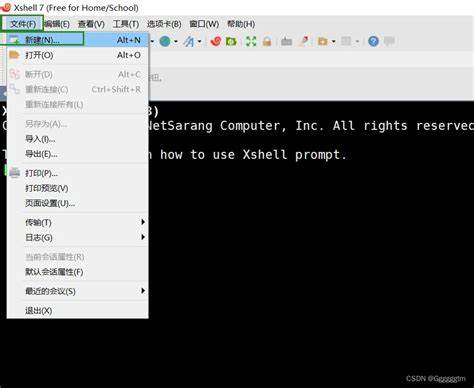Choose 打印(P)... from the menu
This screenshot has height=388, width=474.
click(x=77, y=173)
